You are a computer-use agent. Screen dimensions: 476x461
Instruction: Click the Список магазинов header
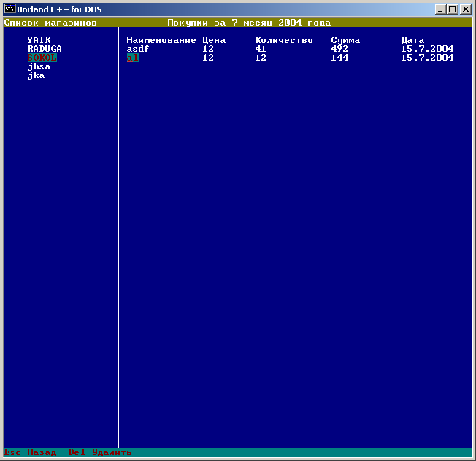click(50, 23)
